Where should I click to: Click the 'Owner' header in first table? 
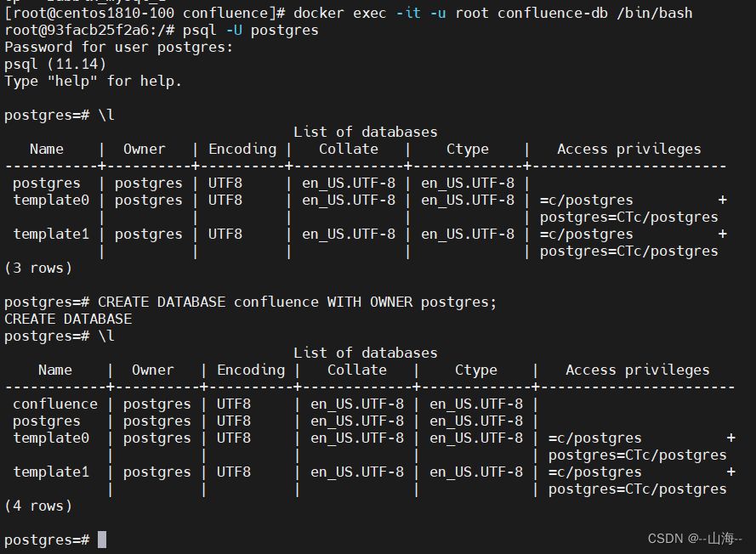pyautogui.click(x=145, y=150)
